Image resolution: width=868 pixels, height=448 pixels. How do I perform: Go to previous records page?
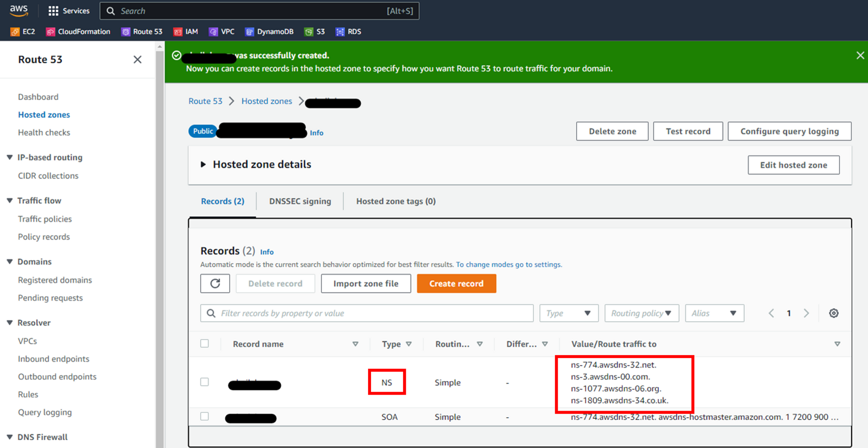tap(771, 313)
